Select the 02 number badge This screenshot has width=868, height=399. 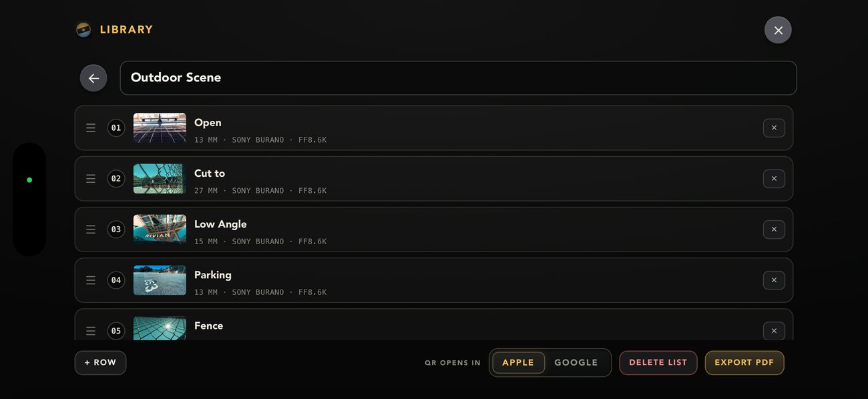point(116,179)
